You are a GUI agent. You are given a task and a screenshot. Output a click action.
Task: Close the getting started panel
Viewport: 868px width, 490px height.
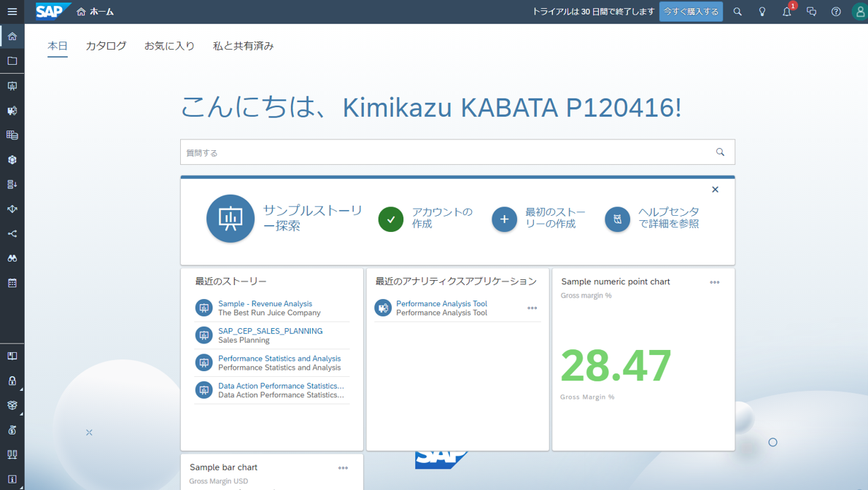click(x=716, y=190)
